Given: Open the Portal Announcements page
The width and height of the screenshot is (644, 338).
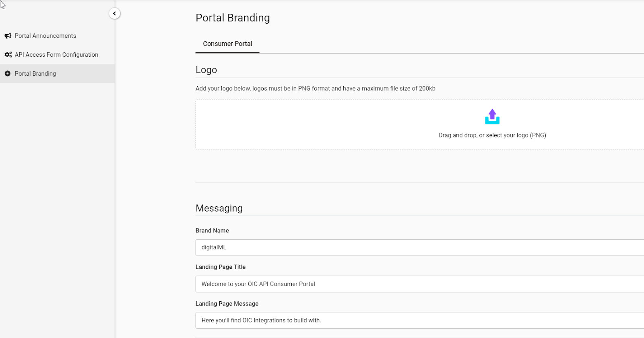Looking at the screenshot, I should pos(45,36).
